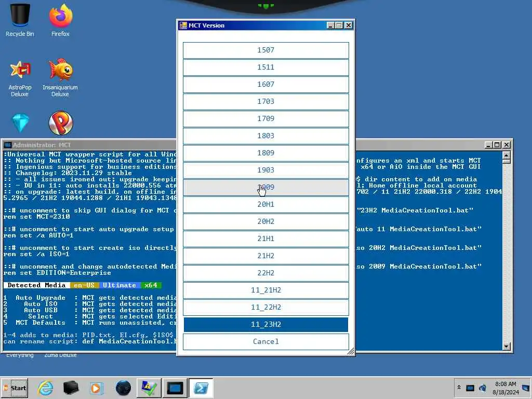532x399 pixels.
Task: Click the network tray icon
Action: coord(470,388)
